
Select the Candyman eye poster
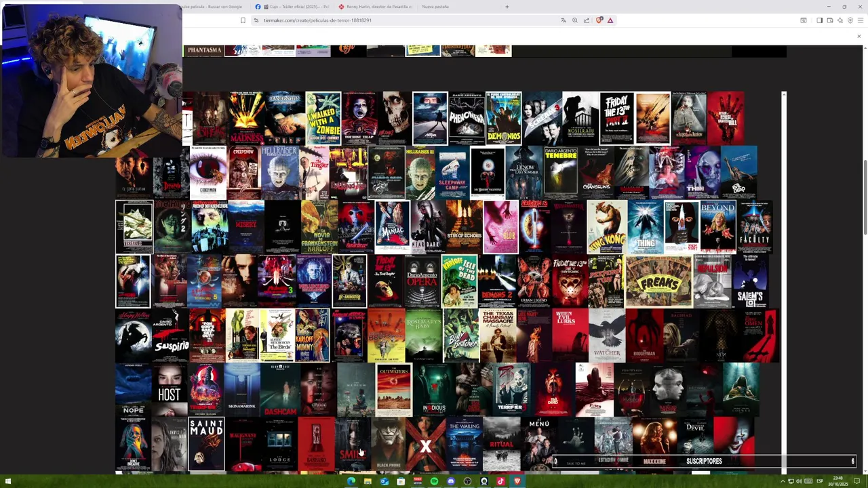point(208,173)
